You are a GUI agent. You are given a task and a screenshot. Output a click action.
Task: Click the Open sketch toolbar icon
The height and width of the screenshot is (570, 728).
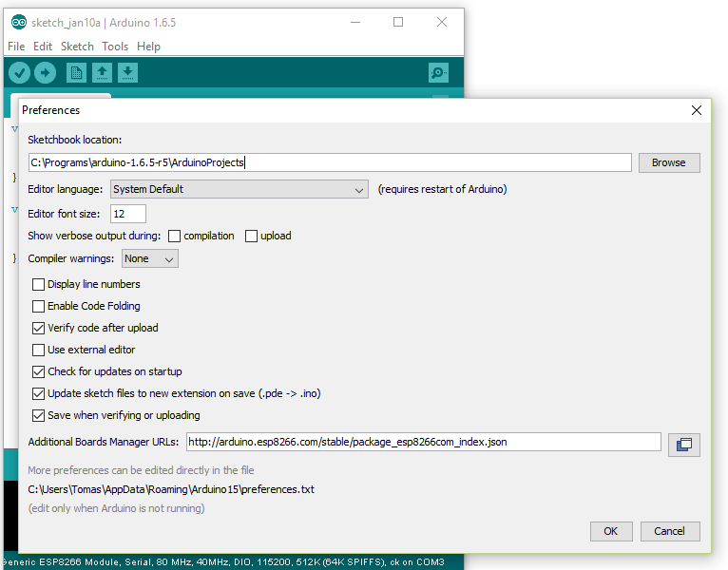102,73
